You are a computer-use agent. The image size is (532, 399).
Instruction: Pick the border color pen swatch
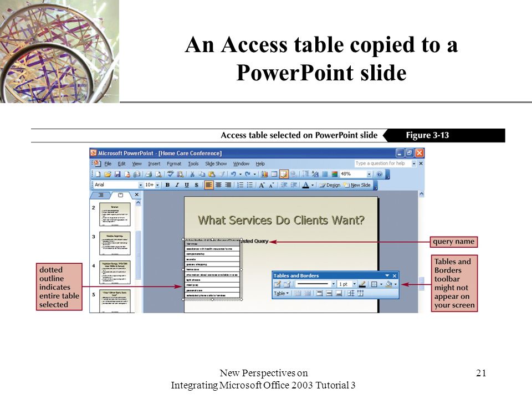[x=362, y=284]
